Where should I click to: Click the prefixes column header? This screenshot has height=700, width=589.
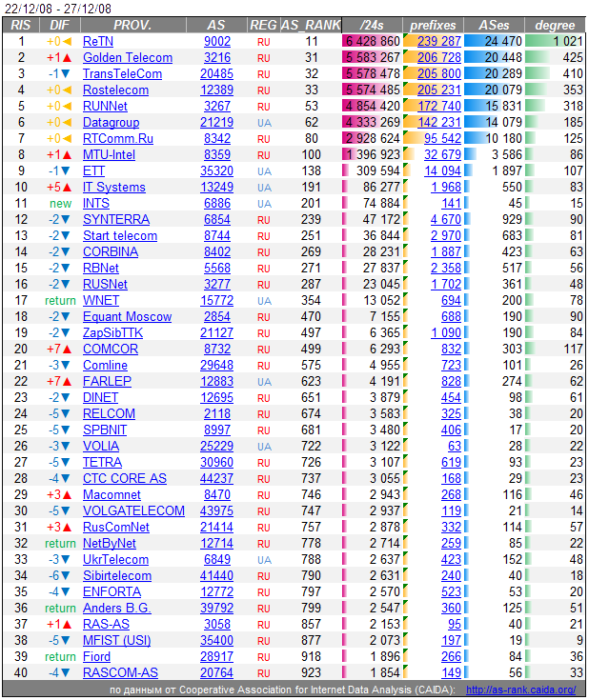click(433, 25)
